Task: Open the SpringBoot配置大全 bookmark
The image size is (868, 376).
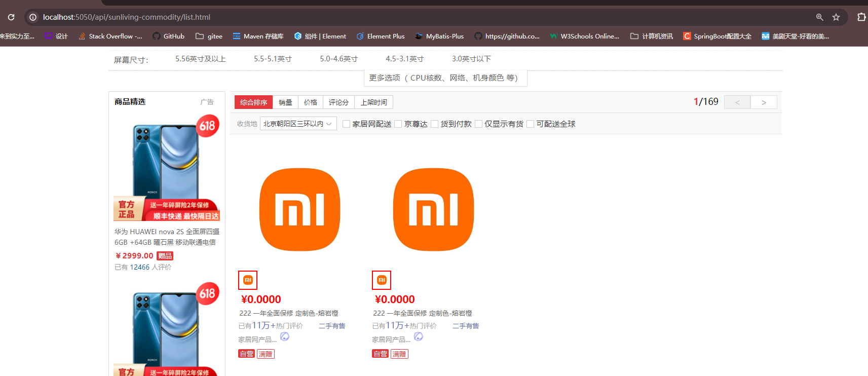Action: pos(718,36)
